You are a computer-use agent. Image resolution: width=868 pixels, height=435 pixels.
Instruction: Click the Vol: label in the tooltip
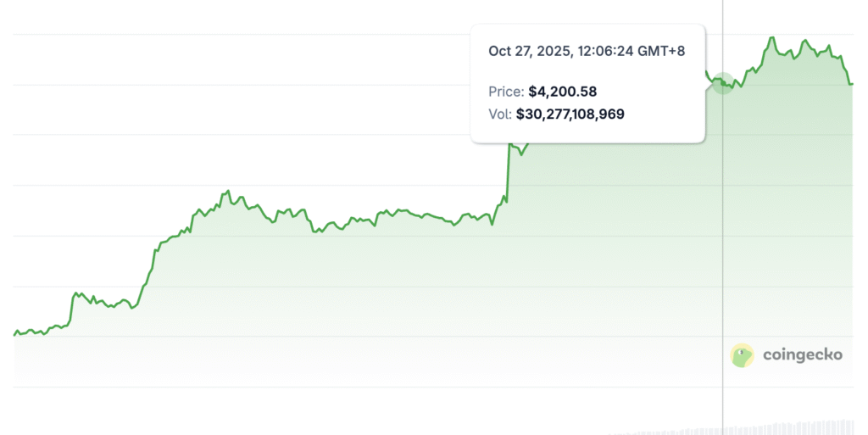coord(499,113)
